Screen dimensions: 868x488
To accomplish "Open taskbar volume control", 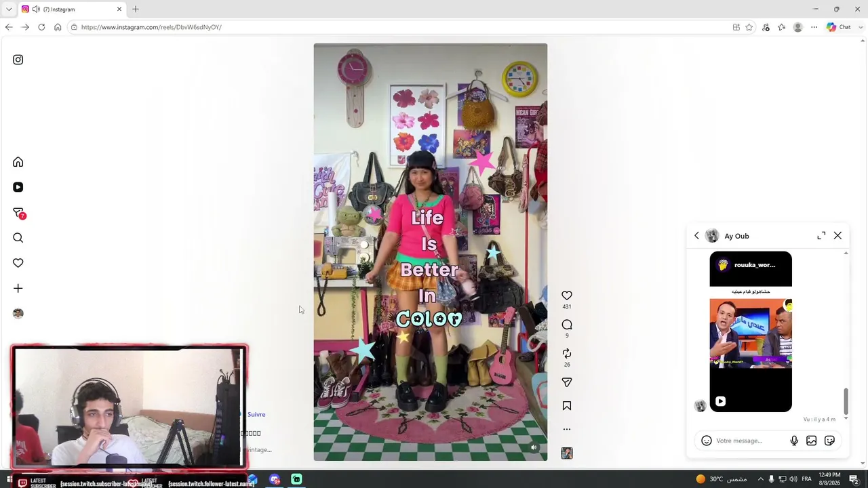I will (x=793, y=479).
